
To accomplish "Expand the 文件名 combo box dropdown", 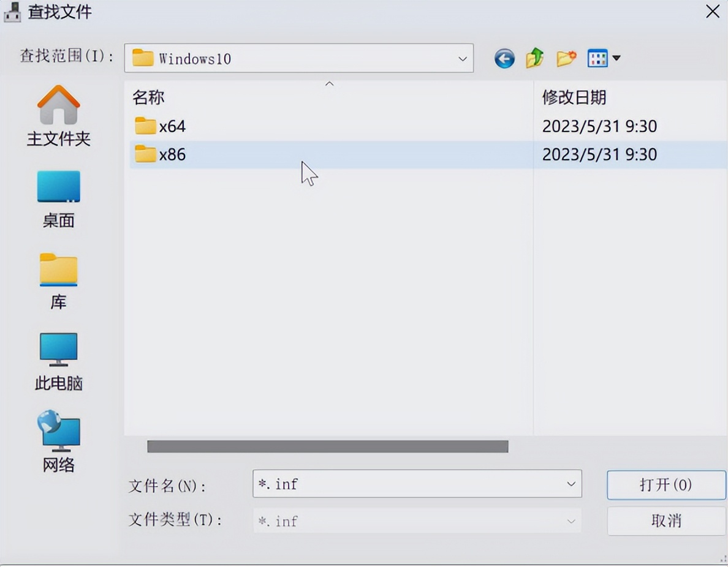I will coord(571,484).
